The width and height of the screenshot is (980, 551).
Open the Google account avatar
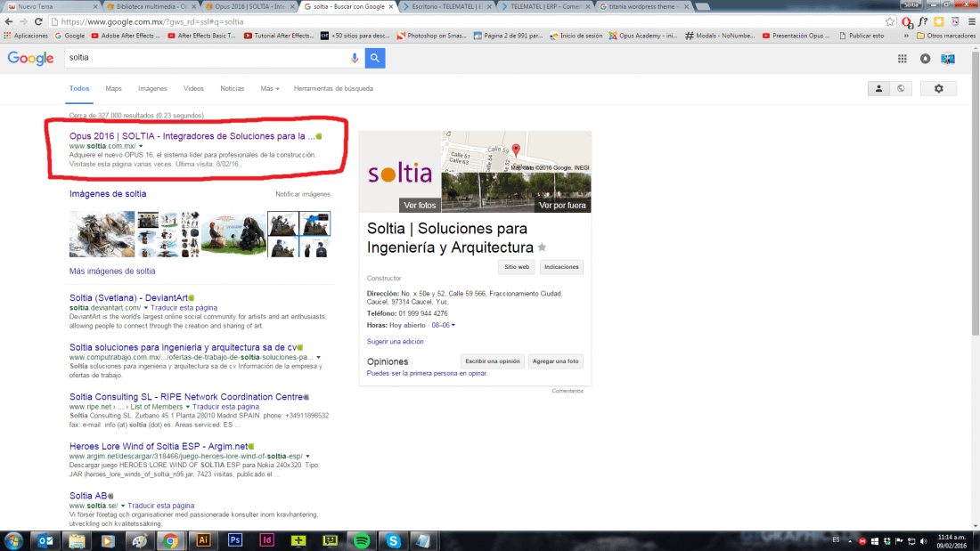click(948, 58)
